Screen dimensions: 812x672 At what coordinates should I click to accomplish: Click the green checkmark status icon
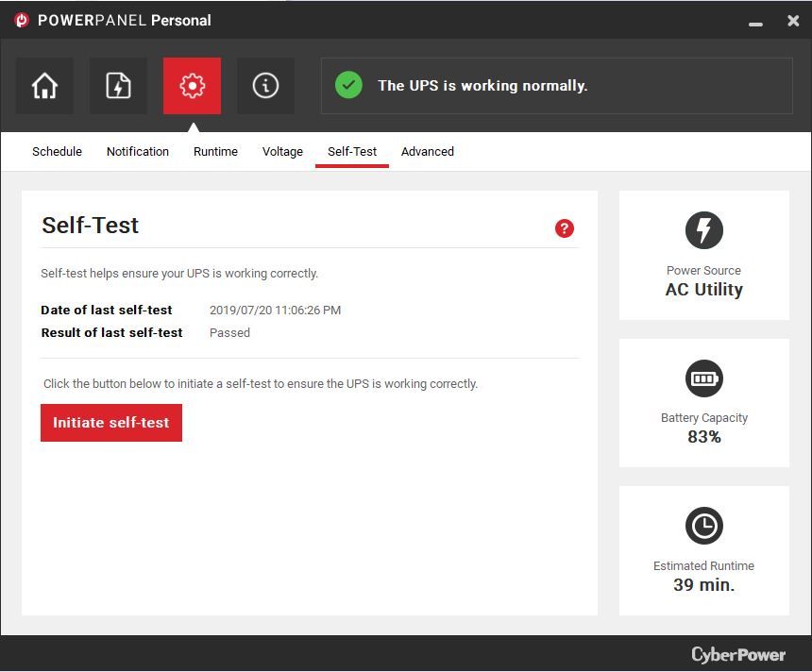[x=348, y=86]
